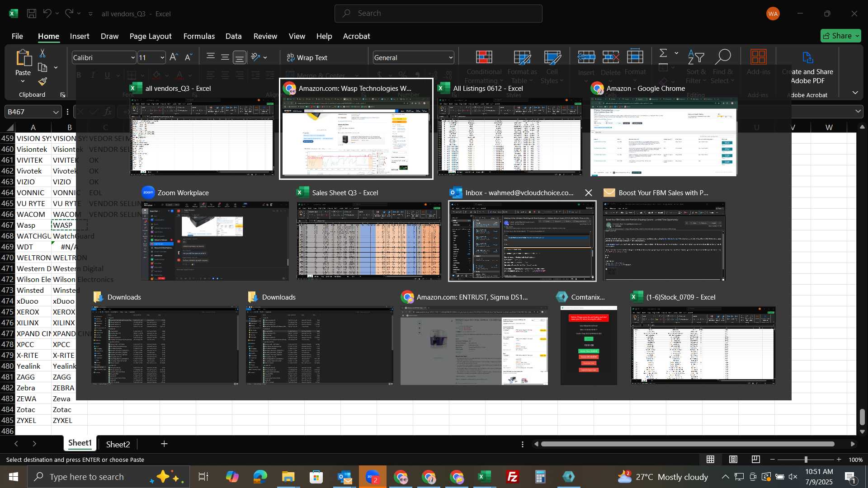Screen dimensions: 868x488
Task: Open the Data tab
Action: 234,36
